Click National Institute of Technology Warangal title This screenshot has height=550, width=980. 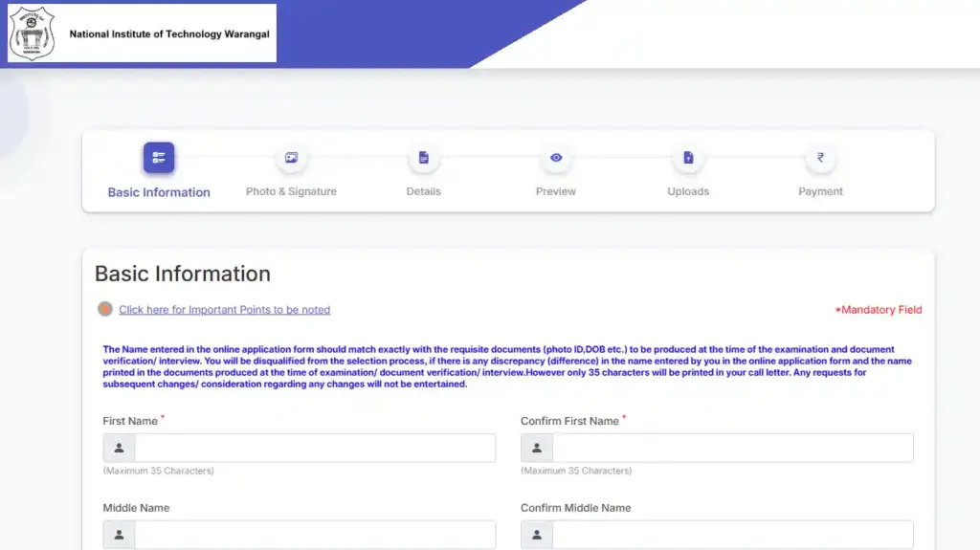pyautogui.click(x=169, y=34)
